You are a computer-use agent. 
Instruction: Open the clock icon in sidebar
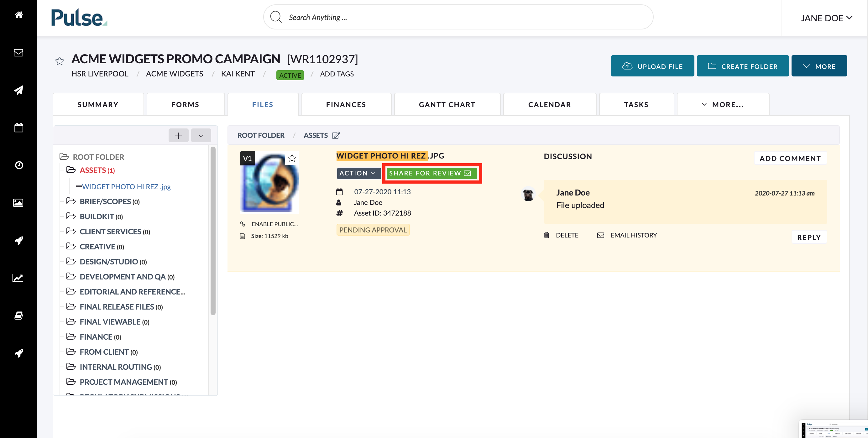pos(19,165)
